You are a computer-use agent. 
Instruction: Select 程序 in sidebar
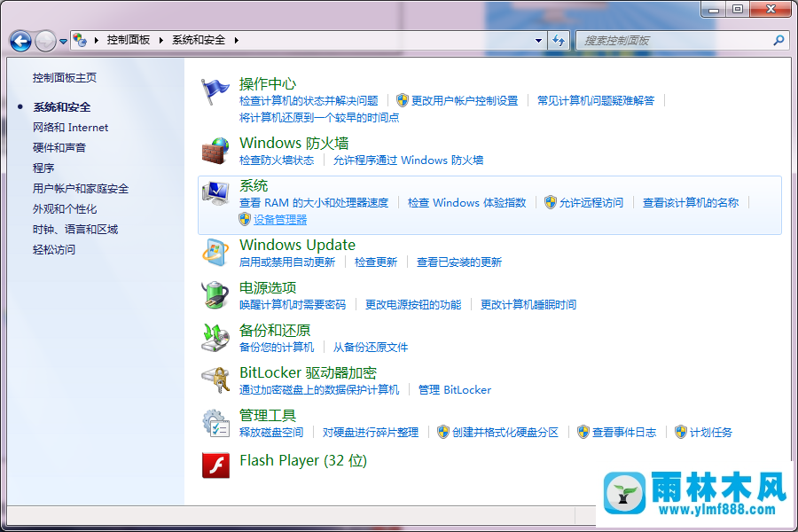click(x=43, y=168)
